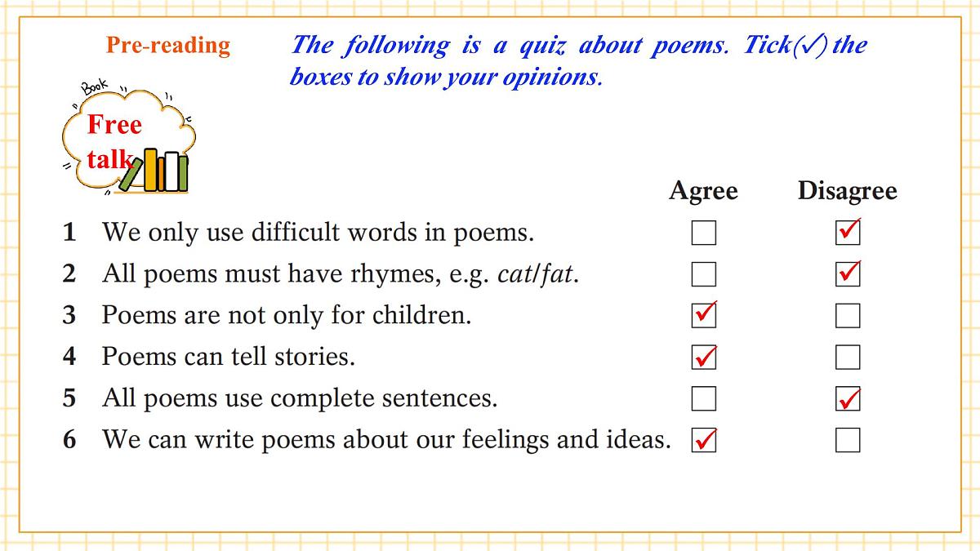
Task: Uncheck Disagree box for rhymes statement
Action: pyautogui.click(x=848, y=274)
